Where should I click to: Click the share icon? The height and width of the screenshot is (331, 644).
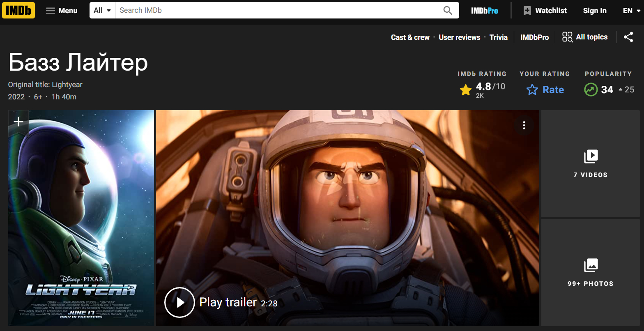click(628, 37)
